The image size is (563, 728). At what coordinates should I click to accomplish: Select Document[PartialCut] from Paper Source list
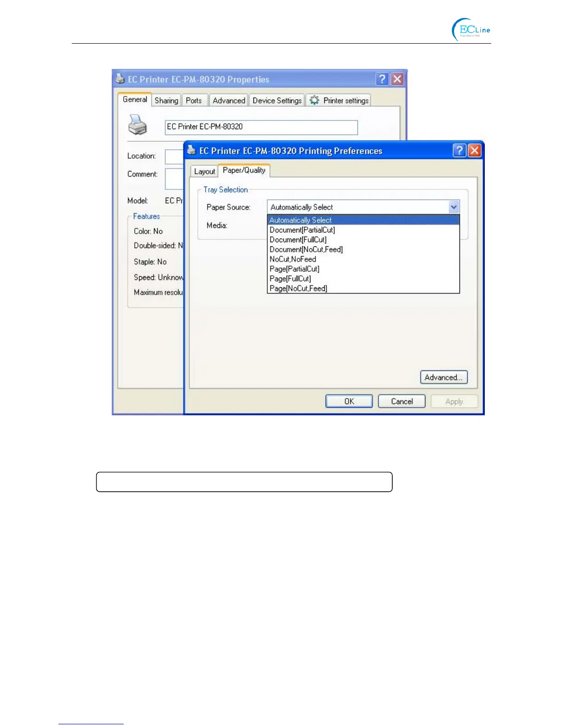pyautogui.click(x=363, y=230)
